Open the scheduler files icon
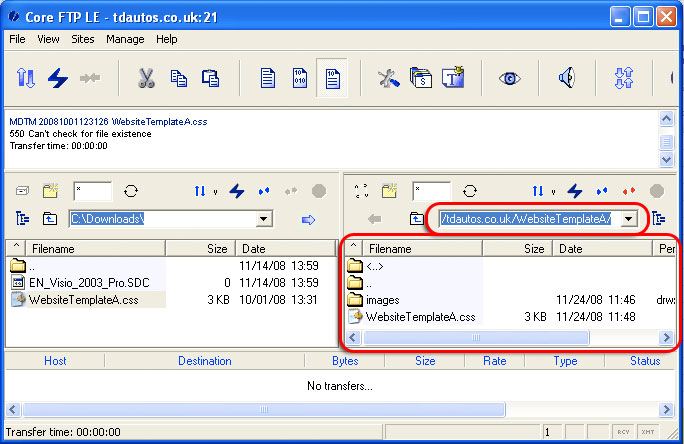This screenshot has height=444, width=684. point(421,78)
